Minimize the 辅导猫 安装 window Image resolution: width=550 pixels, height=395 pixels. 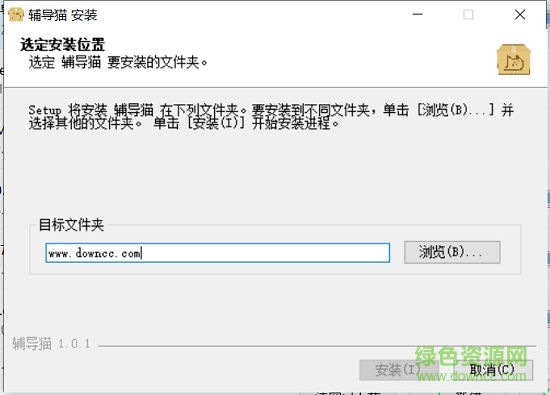[417, 14]
